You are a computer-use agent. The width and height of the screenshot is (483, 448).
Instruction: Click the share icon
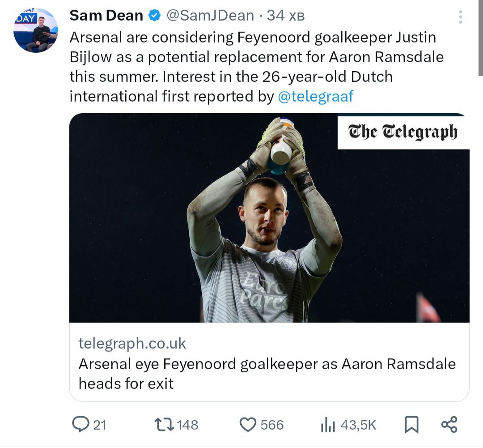449,424
